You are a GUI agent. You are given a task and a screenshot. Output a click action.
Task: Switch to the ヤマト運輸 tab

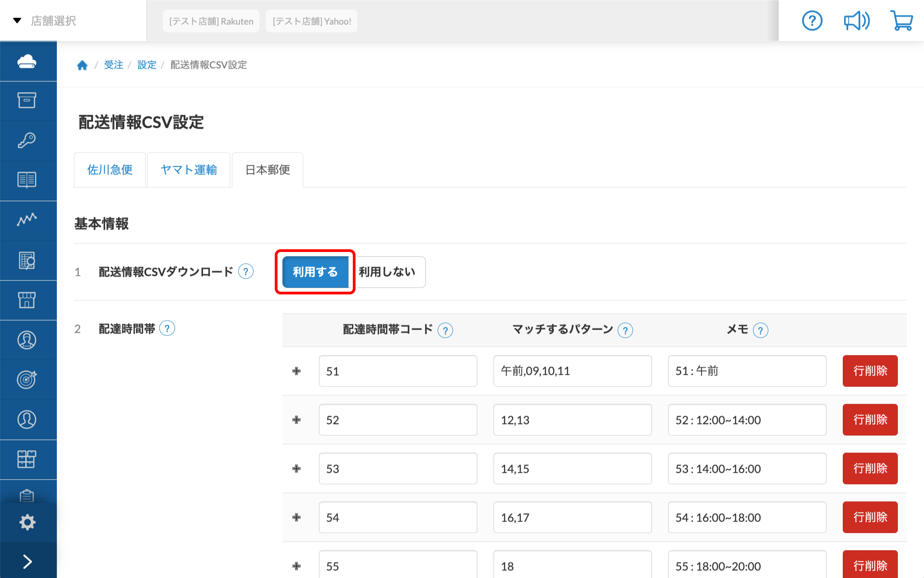click(189, 170)
